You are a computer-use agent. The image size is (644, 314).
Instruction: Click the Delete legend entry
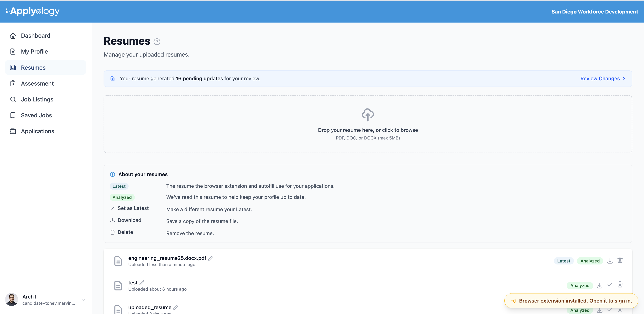click(122, 232)
